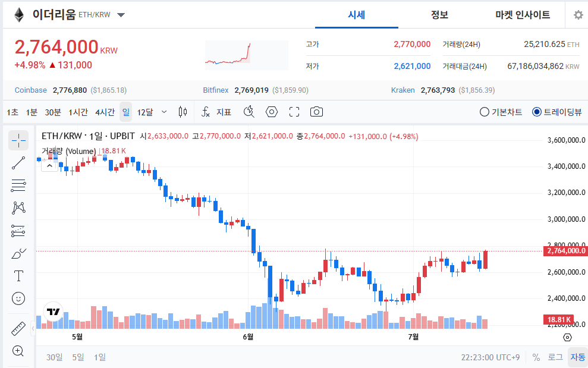Click the 저가 value 2,621,000
The image size is (588, 368).
[x=412, y=67]
